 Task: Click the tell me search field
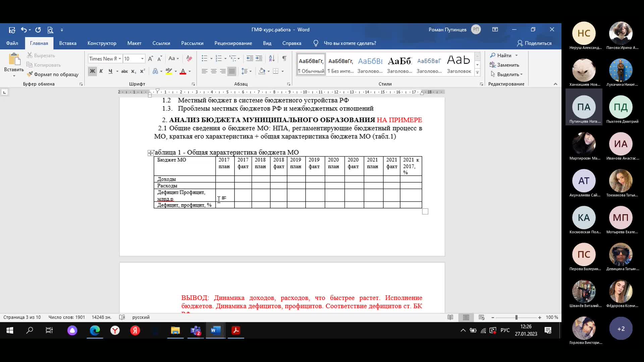tap(350, 43)
